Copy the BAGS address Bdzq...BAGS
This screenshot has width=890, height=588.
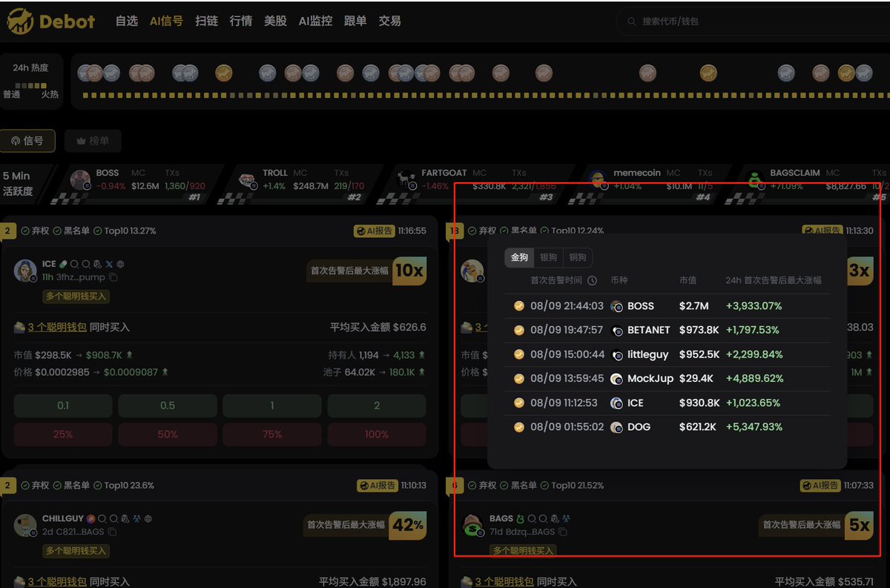coord(563,532)
